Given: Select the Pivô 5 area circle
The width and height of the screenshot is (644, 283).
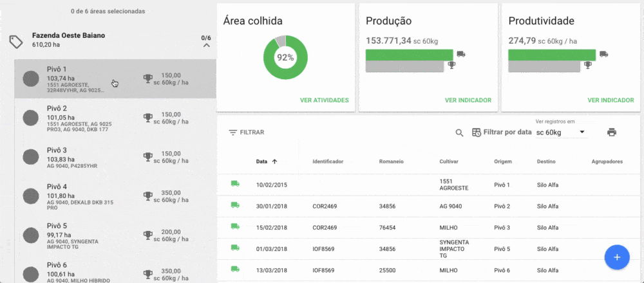Looking at the screenshot, I should click(30, 232).
